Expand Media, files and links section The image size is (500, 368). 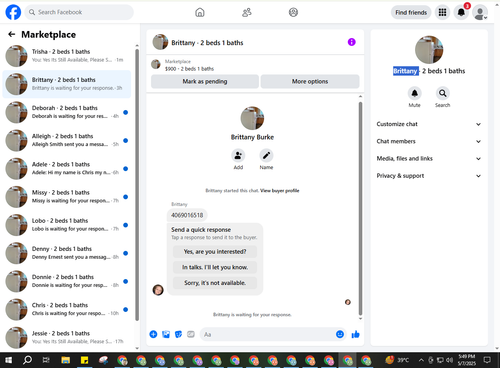point(429,158)
